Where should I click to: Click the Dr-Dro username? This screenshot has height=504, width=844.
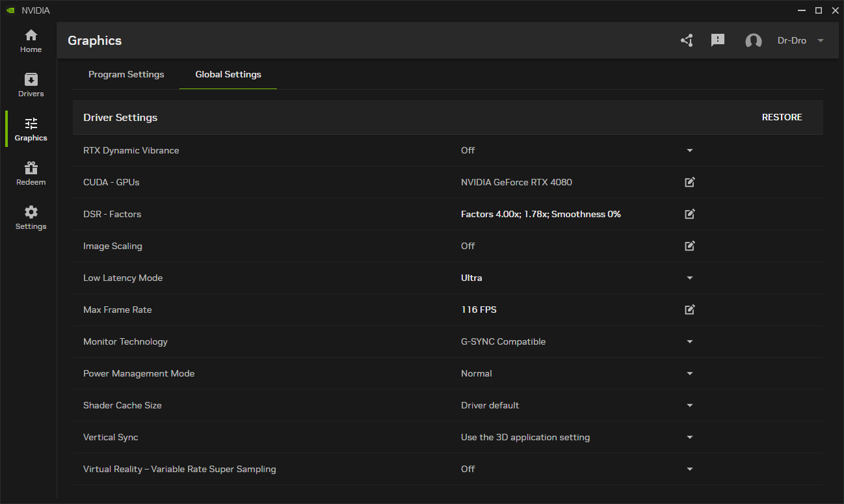(x=792, y=40)
